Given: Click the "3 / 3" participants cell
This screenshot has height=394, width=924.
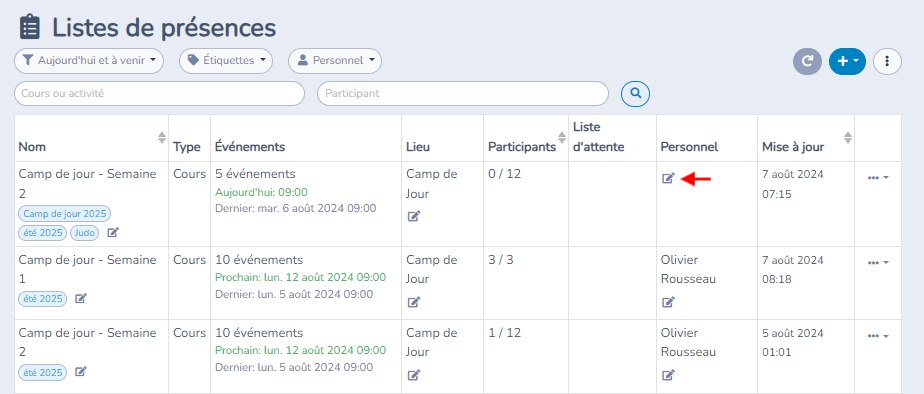Looking at the screenshot, I should tap(500, 260).
